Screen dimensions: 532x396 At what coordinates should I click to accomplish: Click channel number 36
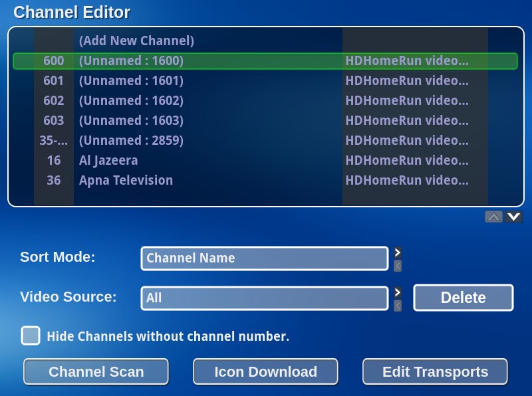(54, 180)
